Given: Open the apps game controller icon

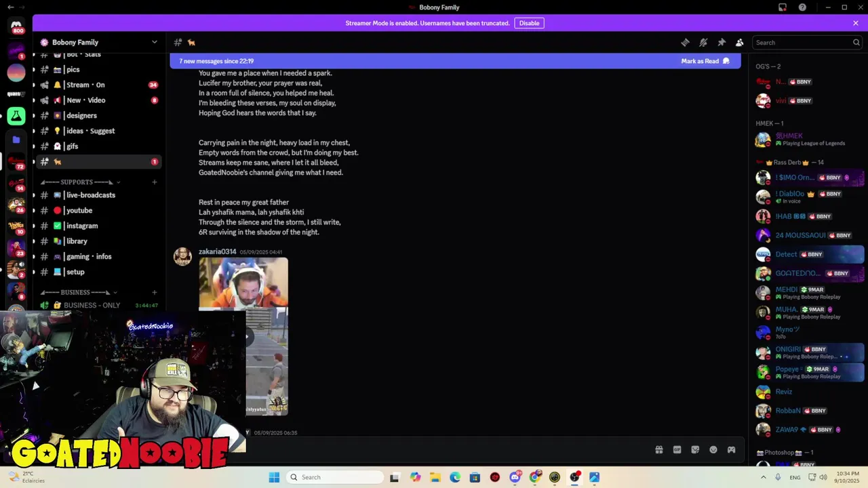Looking at the screenshot, I should tap(732, 449).
